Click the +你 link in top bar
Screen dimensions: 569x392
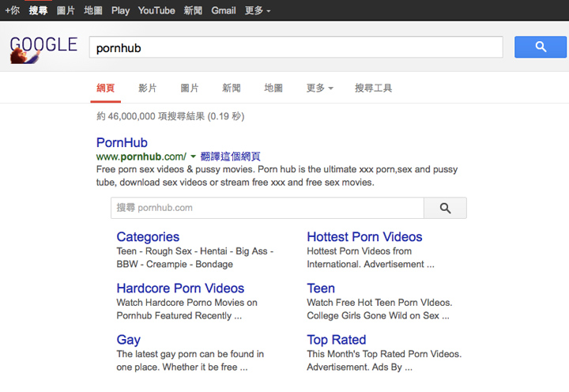12,10
